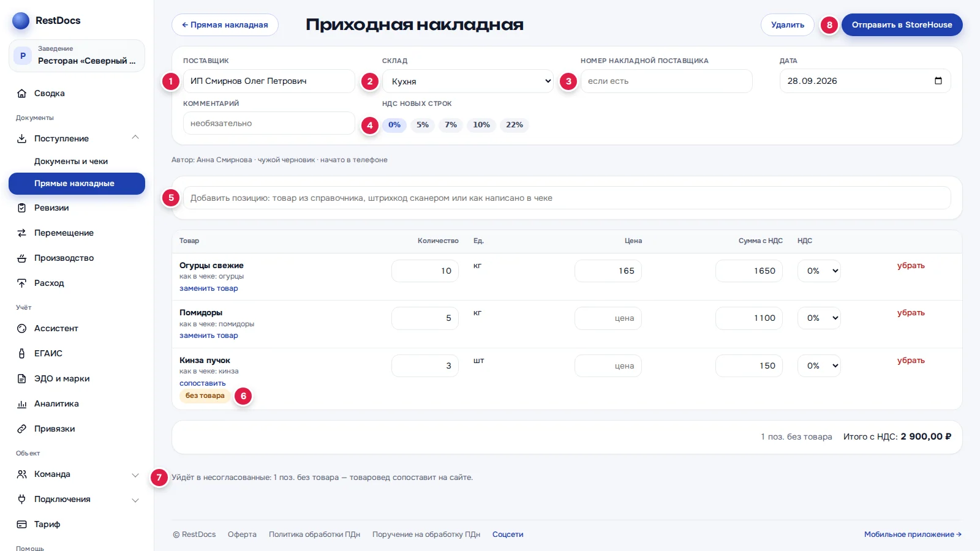Click the Сводка home icon
This screenshot has height=551, width=980.
(21, 94)
